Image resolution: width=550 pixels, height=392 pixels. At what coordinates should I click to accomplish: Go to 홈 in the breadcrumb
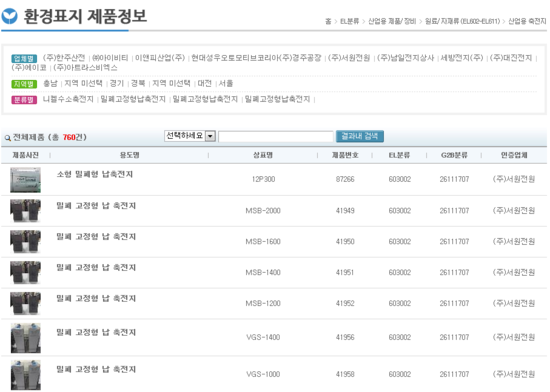(x=328, y=21)
